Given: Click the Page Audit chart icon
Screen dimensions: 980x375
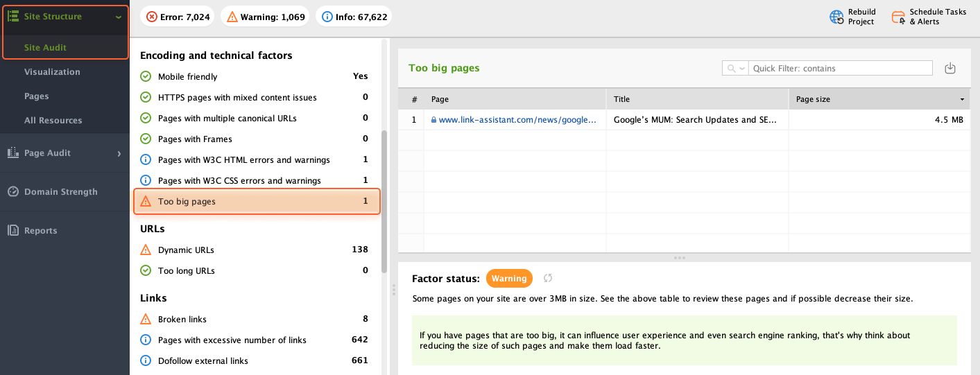Looking at the screenshot, I should 12,152.
